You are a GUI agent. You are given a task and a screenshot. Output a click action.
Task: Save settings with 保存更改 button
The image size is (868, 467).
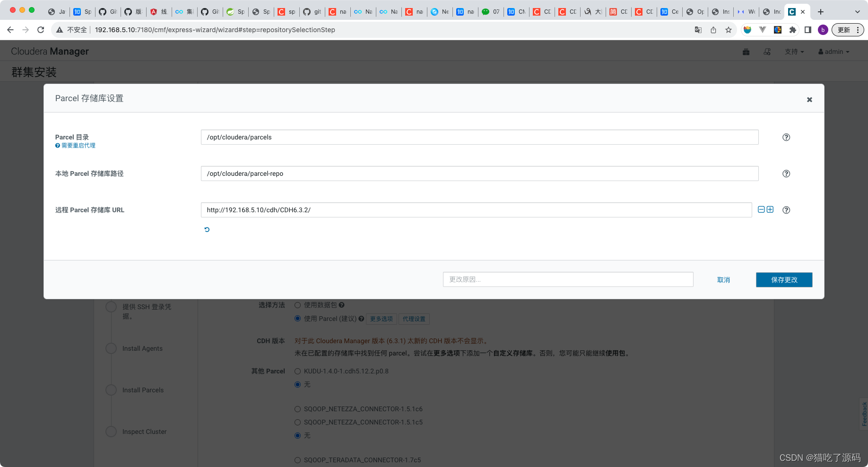coord(784,280)
